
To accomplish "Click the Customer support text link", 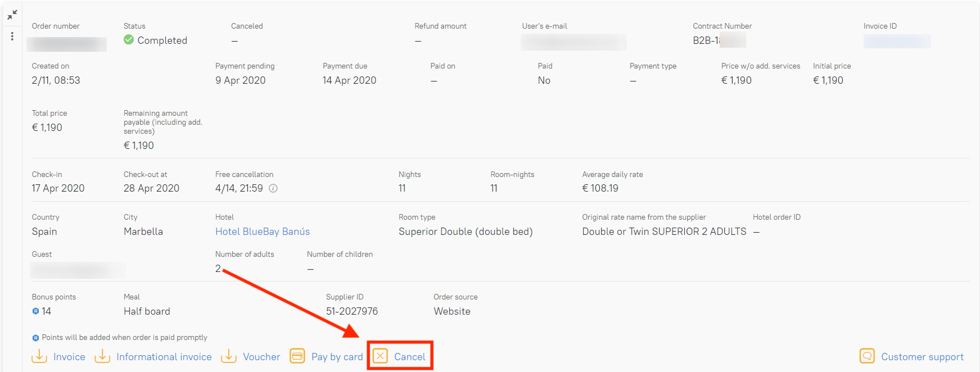I will (922, 357).
